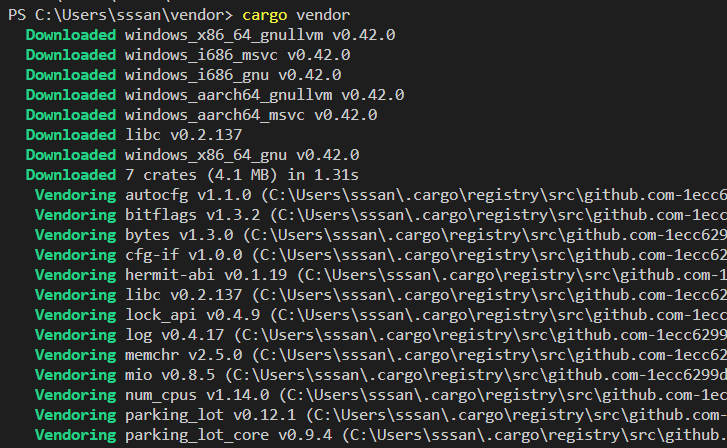Click the parking_lot_core v0.9.4 entry
Viewport: 727px width, 448px height.
[x=229, y=434]
